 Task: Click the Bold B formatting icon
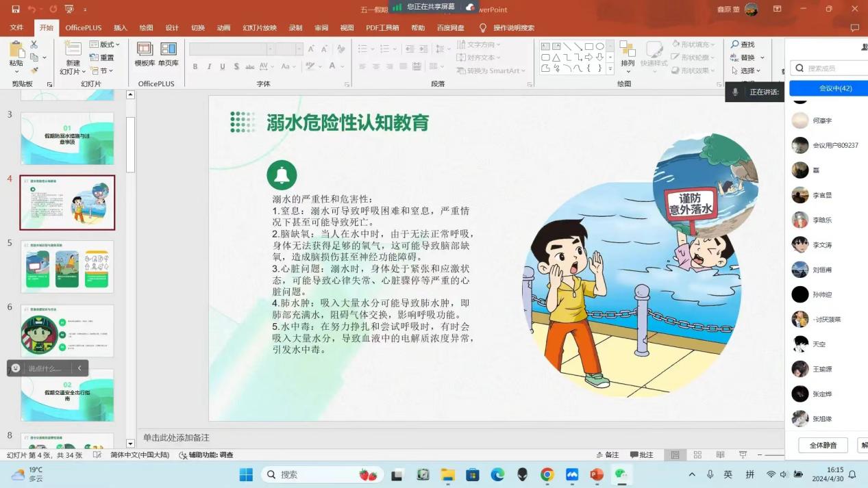(195, 66)
